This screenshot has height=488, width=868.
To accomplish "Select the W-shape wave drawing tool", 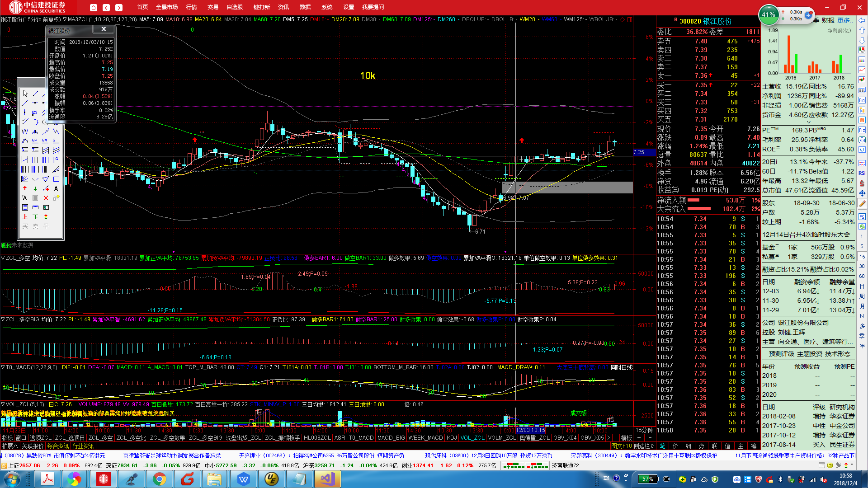I will point(25,131).
